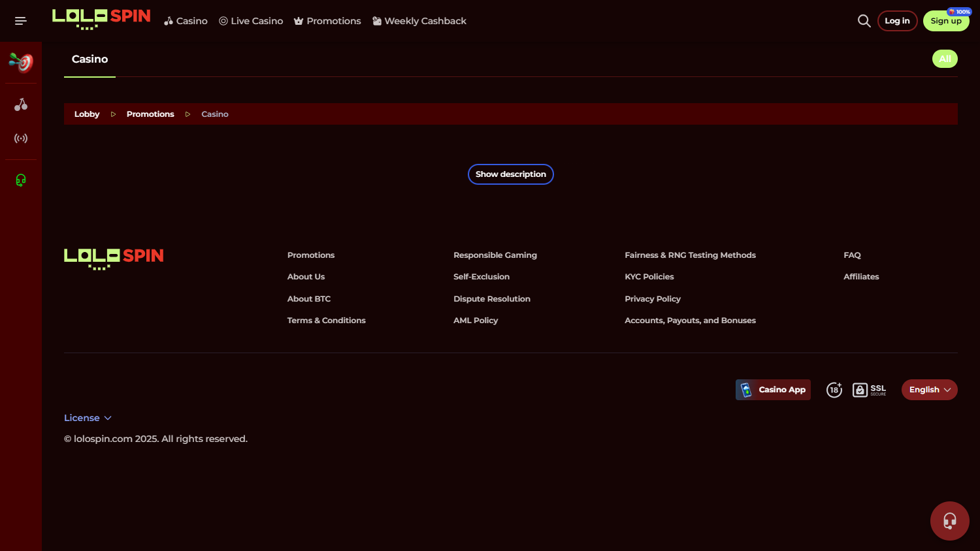Open Weekly Cashback in top navigation
Viewport: 980px width, 551px height.
[419, 21]
